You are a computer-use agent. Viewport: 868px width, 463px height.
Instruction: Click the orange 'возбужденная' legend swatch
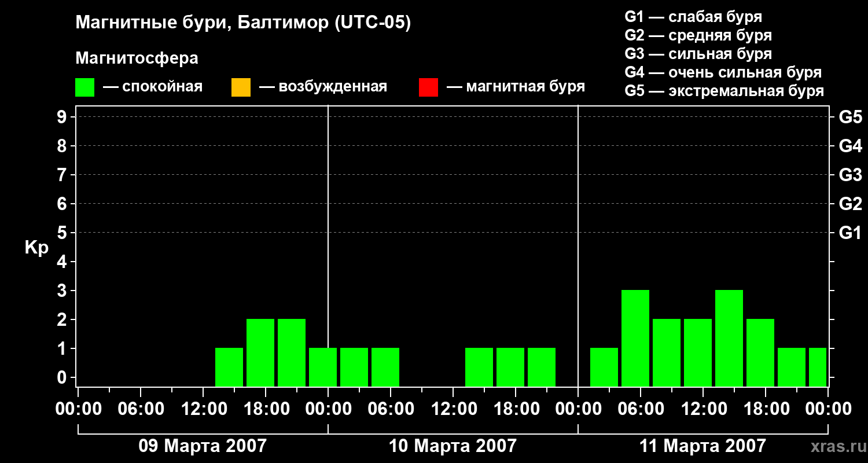[241, 87]
